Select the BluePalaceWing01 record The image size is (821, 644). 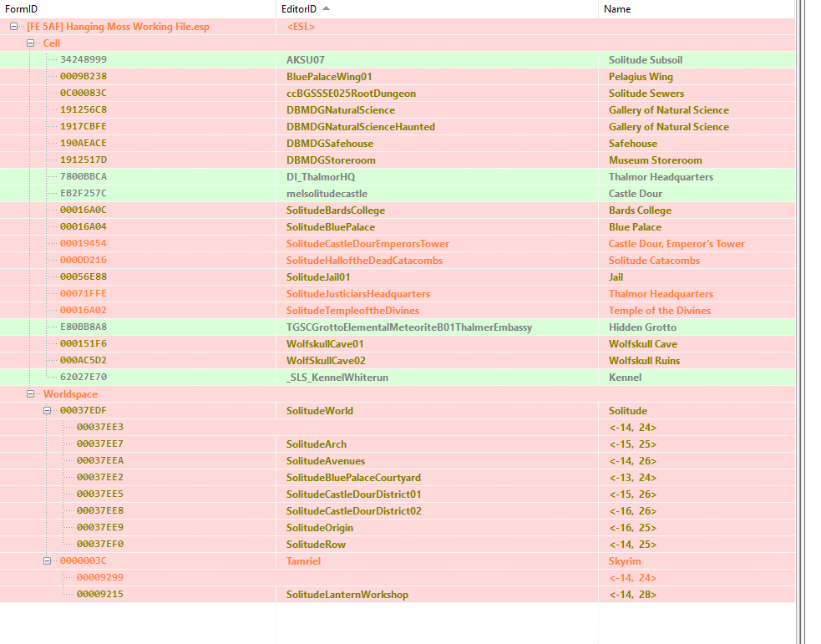(x=398, y=77)
